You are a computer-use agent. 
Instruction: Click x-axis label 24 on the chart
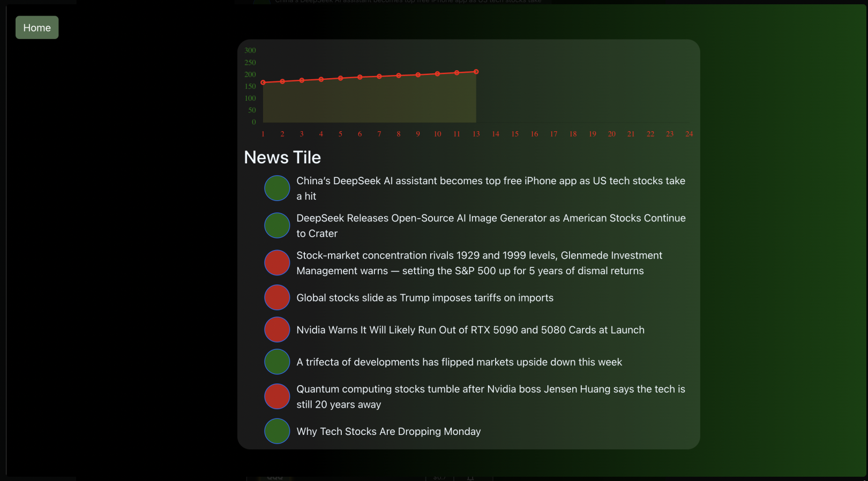tap(689, 134)
